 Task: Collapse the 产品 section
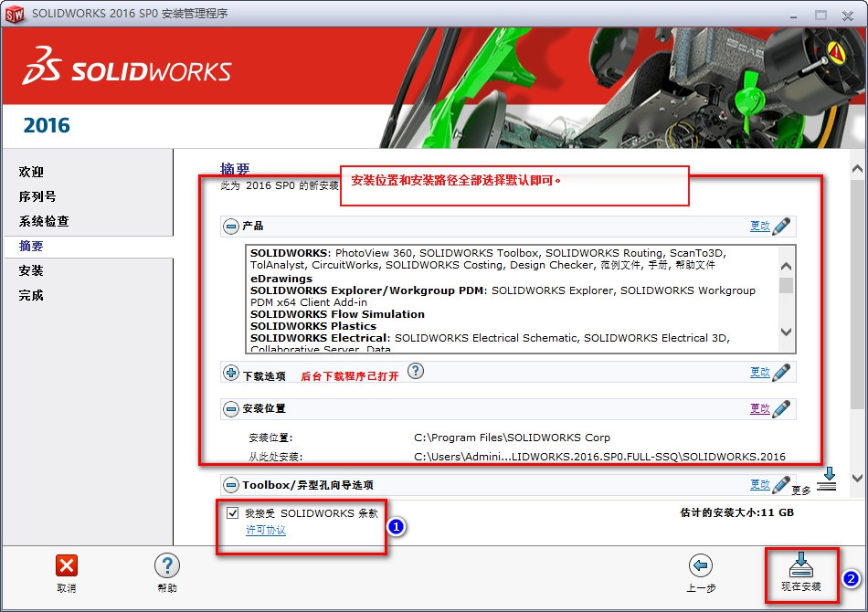point(231,226)
